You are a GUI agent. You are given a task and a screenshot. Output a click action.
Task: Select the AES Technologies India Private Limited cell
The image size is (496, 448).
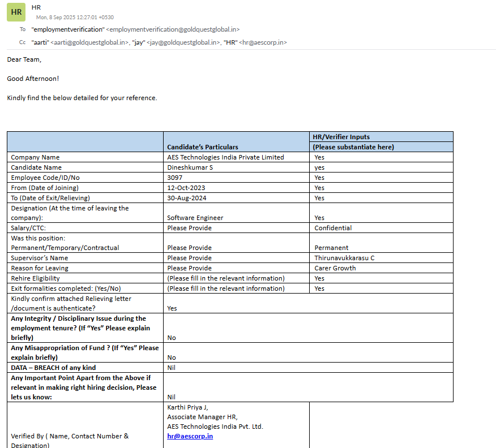(x=225, y=157)
